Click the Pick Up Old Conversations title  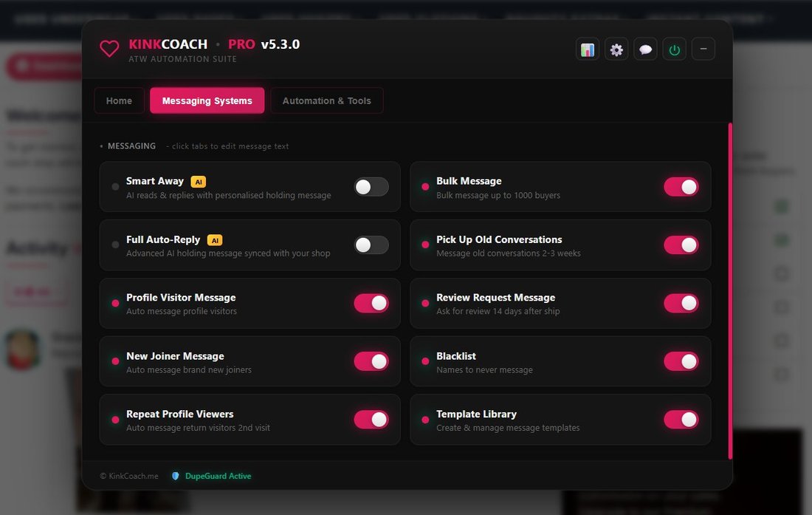click(499, 239)
